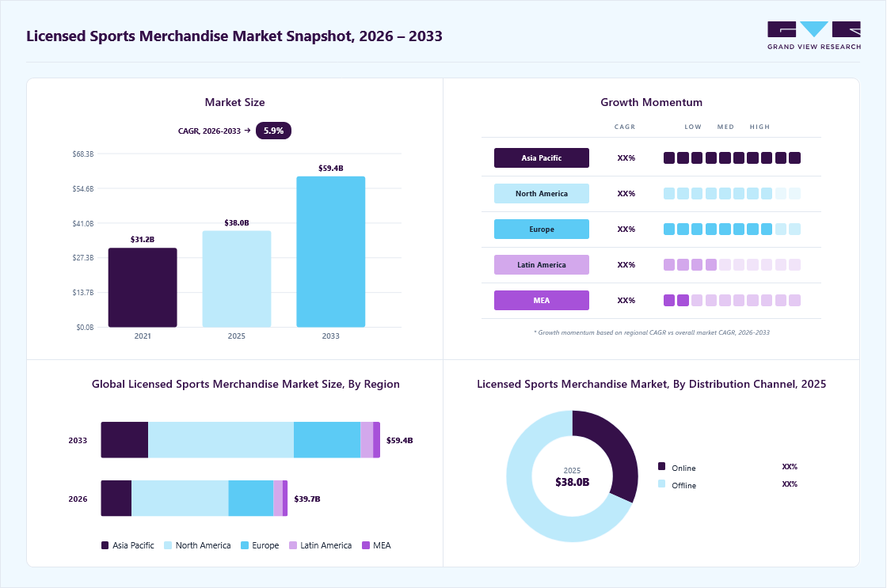This screenshot has height=588, width=887.
Task: Click the Growth Momentum section title
Action: coord(651,102)
